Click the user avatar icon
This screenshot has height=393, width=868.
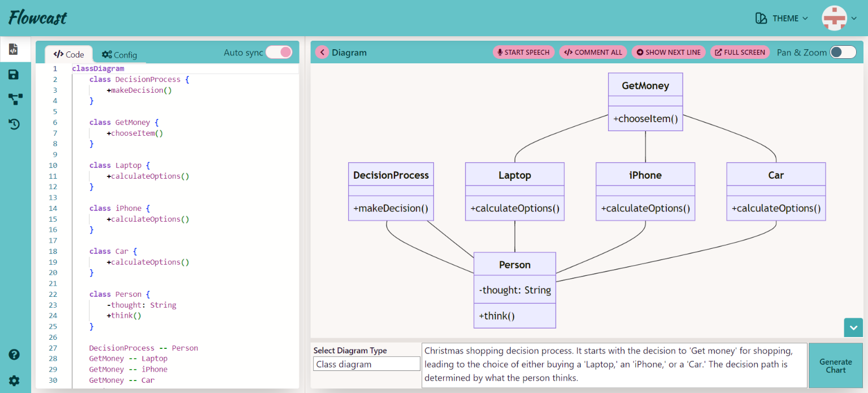834,18
